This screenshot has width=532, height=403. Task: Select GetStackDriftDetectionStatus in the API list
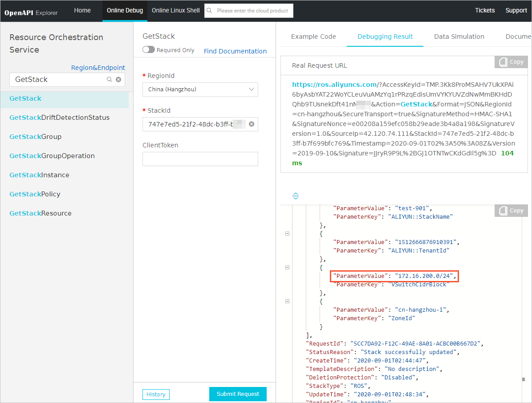point(59,118)
